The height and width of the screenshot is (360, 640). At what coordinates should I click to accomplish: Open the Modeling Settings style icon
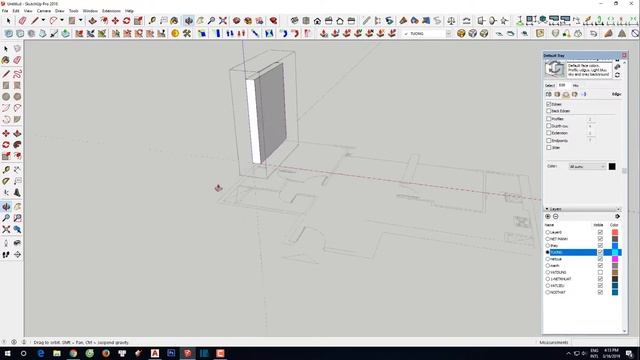coord(584,94)
